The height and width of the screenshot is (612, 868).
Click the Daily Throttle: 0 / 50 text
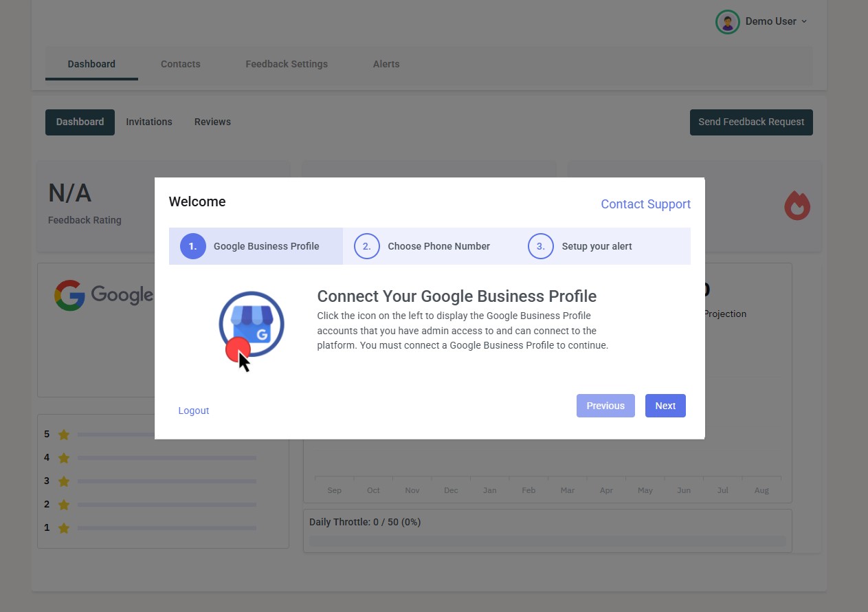(365, 522)
